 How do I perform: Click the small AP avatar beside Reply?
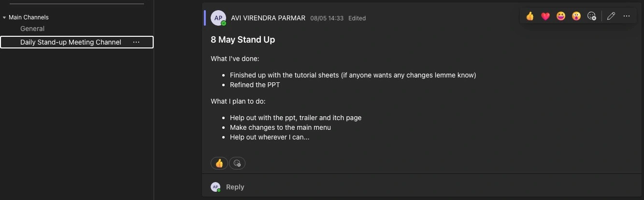[x=215, y=187]
